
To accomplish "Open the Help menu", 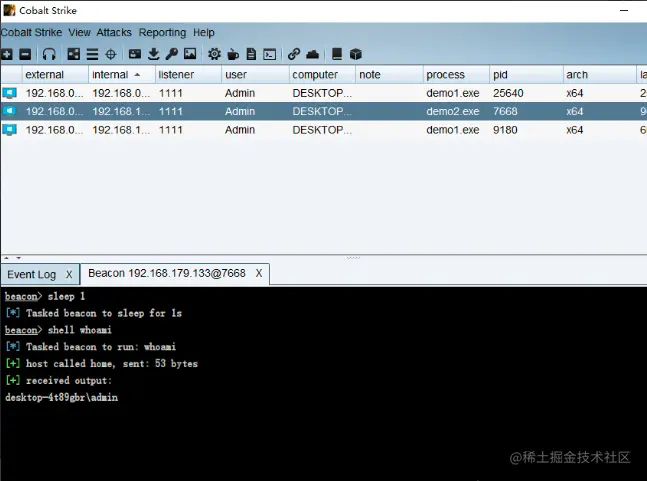I will pos(203,33).
